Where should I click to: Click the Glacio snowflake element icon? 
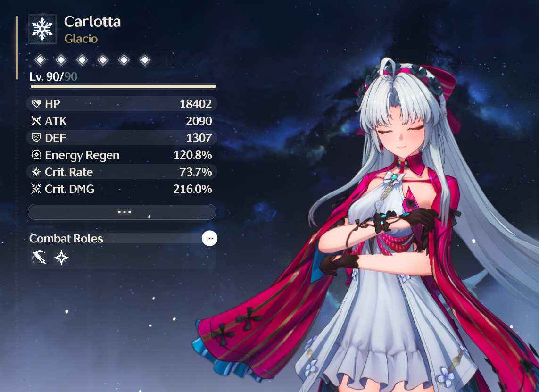click(x=42, y=29)
